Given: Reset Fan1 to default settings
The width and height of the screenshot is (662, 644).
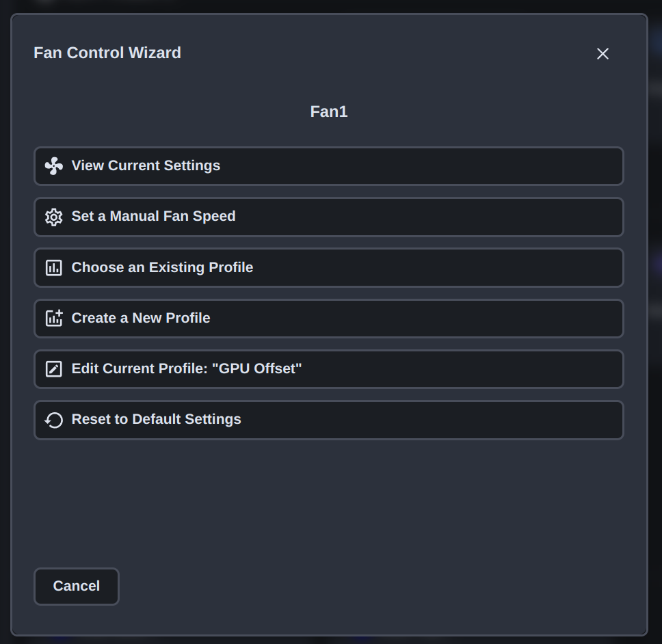Looking at the screenshot, I should click(x=328, y=419).
